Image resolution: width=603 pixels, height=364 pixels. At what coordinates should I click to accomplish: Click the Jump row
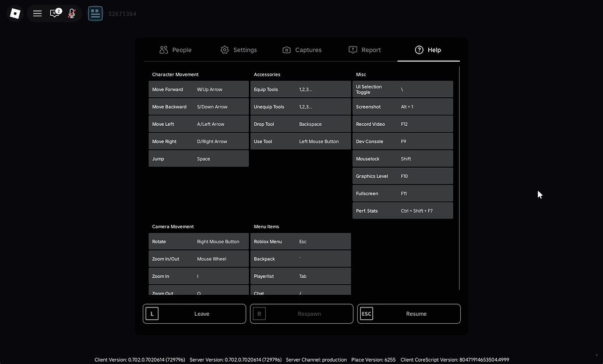click(199, 158)
